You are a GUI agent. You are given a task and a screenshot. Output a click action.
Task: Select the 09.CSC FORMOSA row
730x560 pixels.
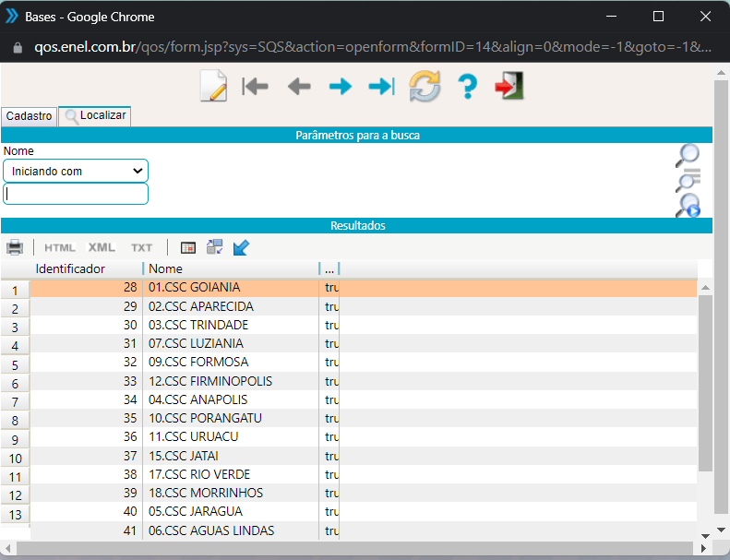coord(198,362)
